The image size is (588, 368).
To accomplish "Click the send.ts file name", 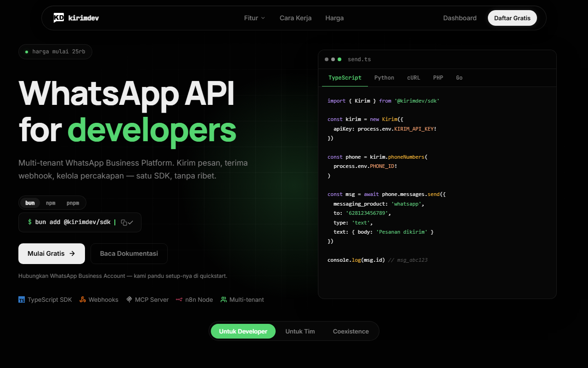I will coord(359,59).
